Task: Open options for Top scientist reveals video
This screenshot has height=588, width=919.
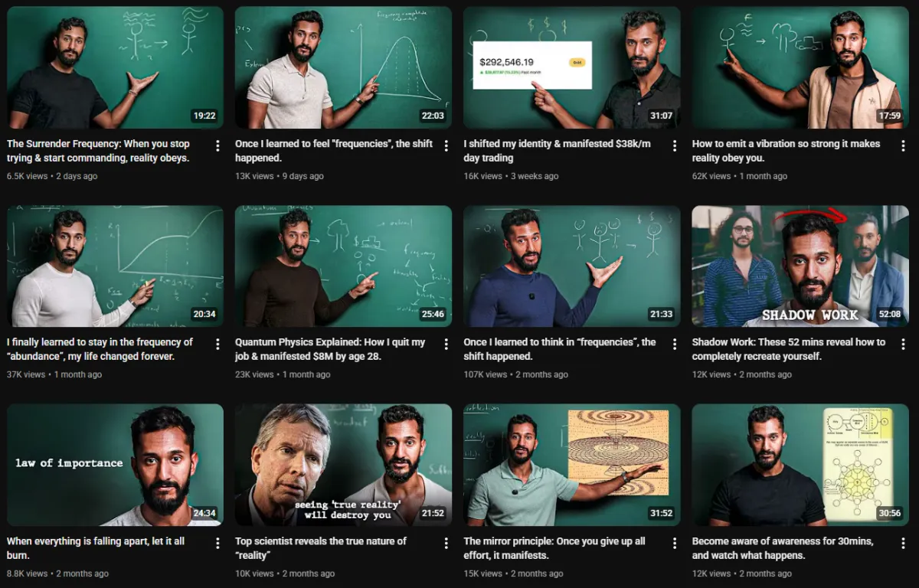Action: click(x=446, y=543)
